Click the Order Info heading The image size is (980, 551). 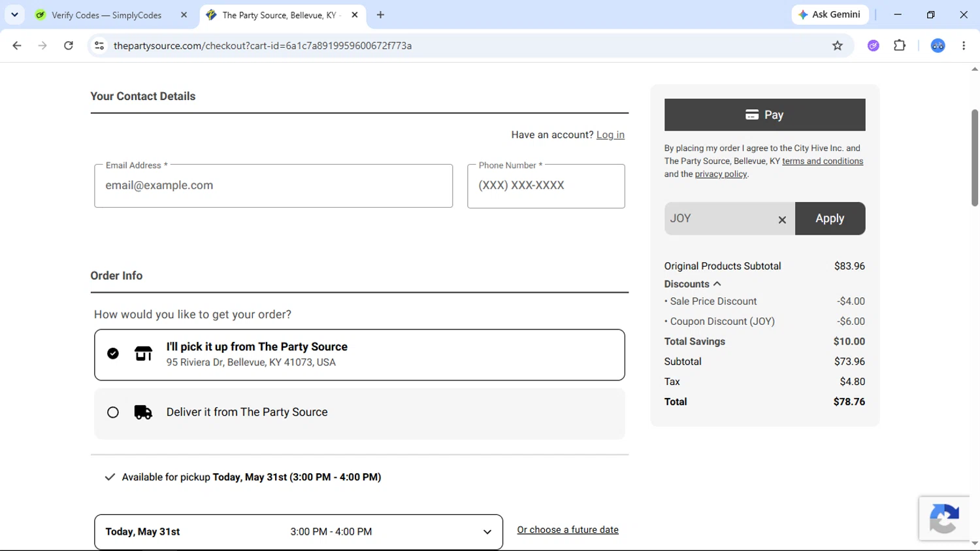coord(116,276)
